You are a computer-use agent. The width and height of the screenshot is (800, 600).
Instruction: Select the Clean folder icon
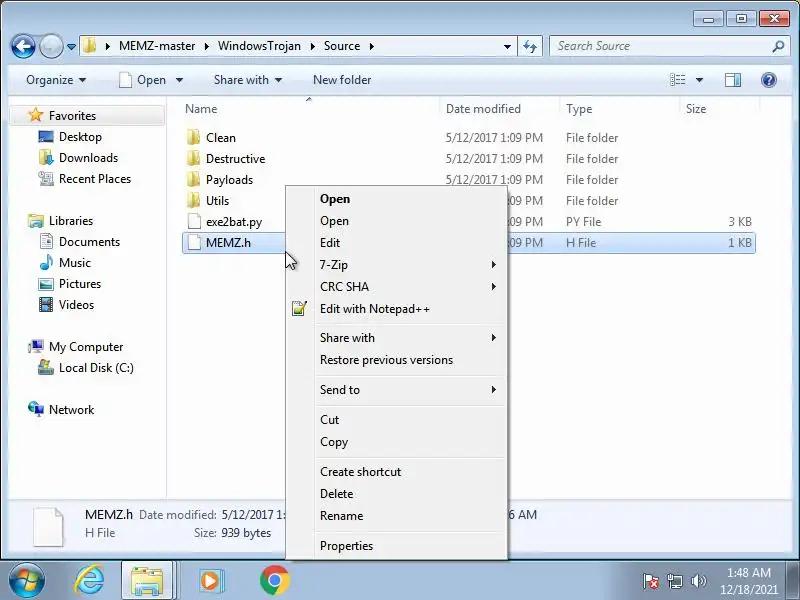194,137
